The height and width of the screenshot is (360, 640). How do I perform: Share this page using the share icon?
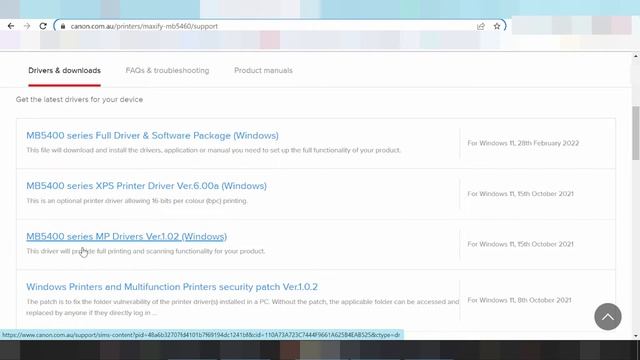point(481,26)
